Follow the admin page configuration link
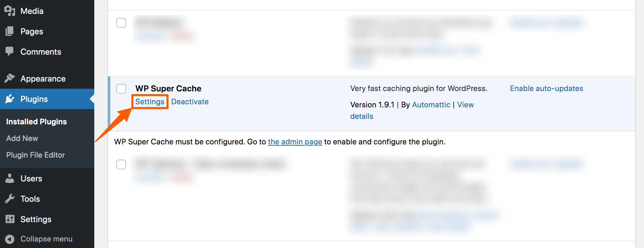The width and height of the screenshot is (644, 248). 295,142
